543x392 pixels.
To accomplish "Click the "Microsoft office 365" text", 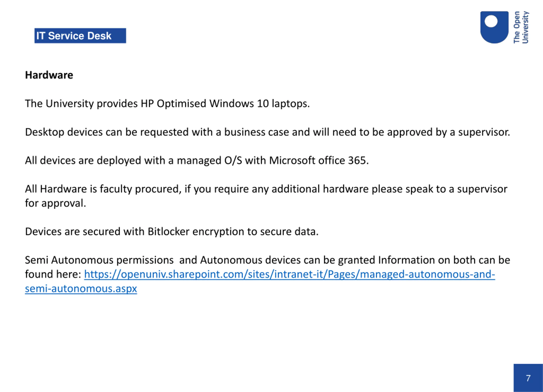I will click(x=319, y=160).
